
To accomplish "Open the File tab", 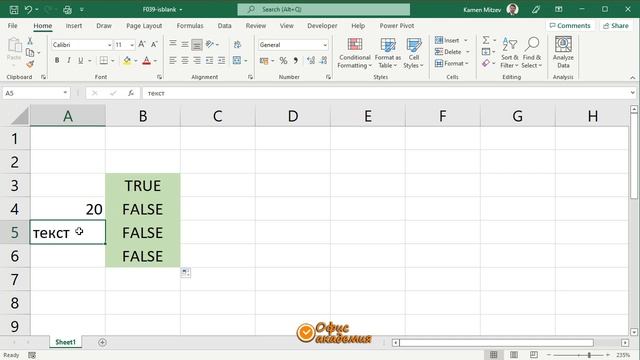I will click(13, 26).
